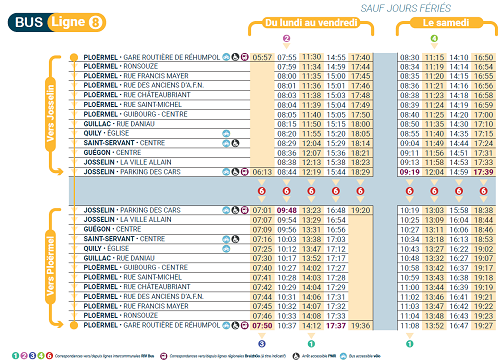
Task: Click the bold 07:50 Ploërmel arrival time
Action: (262, 325)
